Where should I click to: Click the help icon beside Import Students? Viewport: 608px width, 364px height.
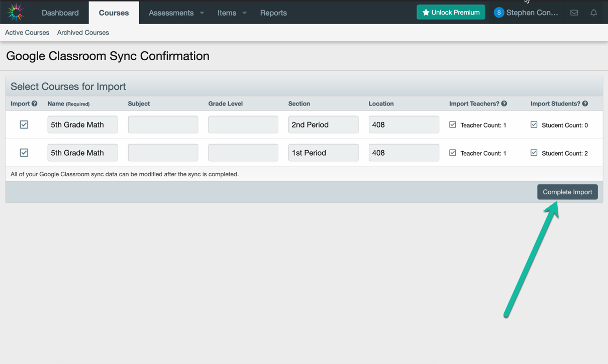click(x=585, y=103)
